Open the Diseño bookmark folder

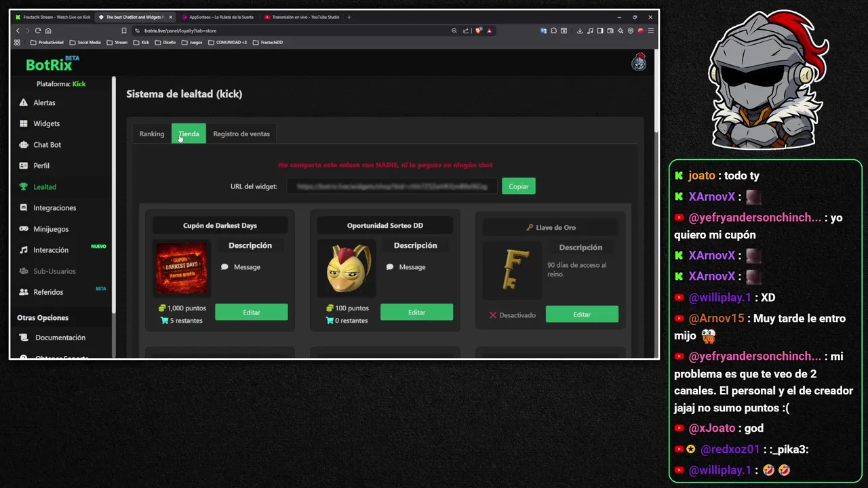(x=165, y=42)
